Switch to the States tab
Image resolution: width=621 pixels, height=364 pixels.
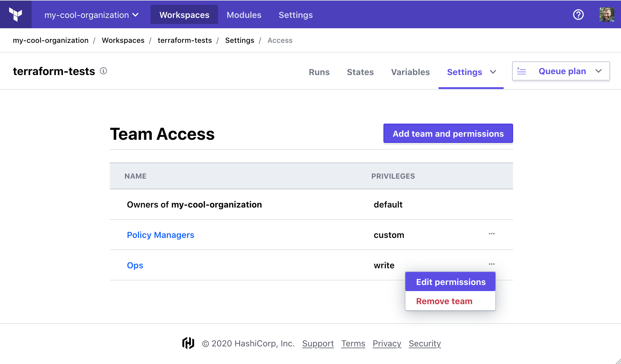click(x=360, y=72)
